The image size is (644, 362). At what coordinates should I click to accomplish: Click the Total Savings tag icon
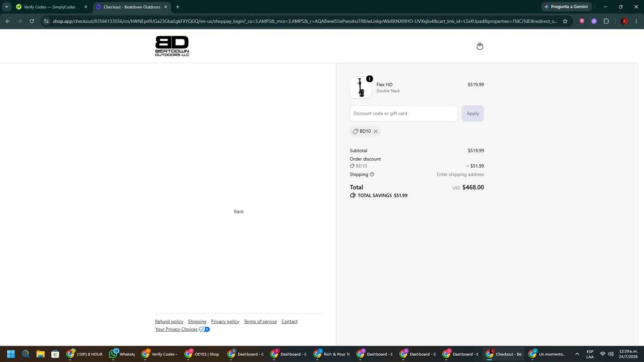pos(353,195)
